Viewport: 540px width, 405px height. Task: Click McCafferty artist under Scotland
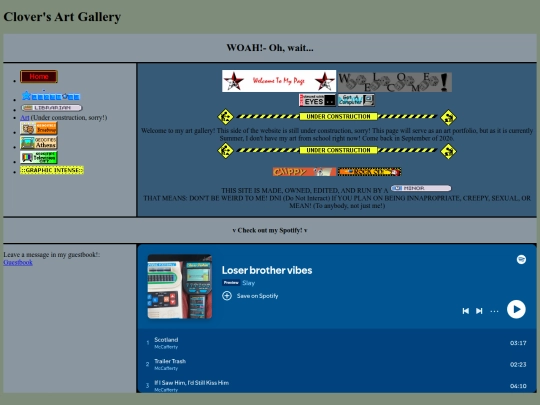(x=166, y=347)
